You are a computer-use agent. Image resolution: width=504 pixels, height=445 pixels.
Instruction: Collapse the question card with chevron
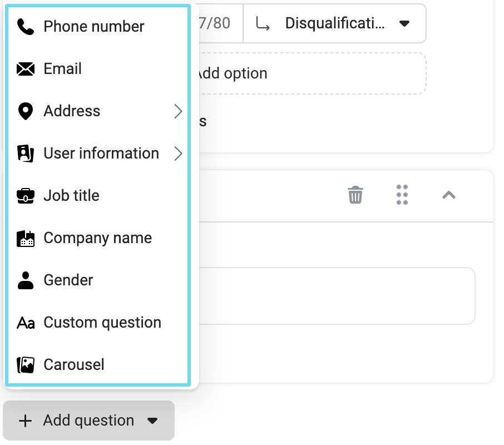pos(449,195)
